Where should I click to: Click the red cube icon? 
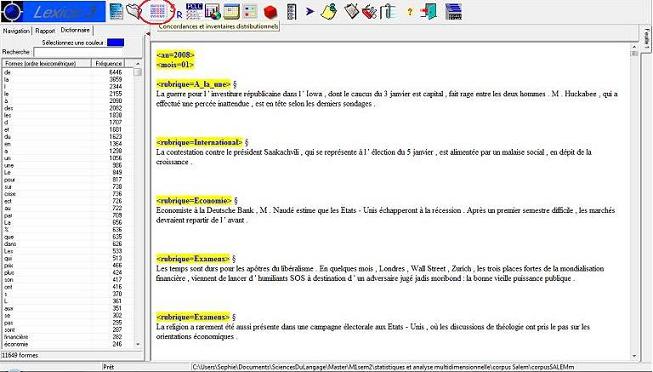[x=270, y=12]
